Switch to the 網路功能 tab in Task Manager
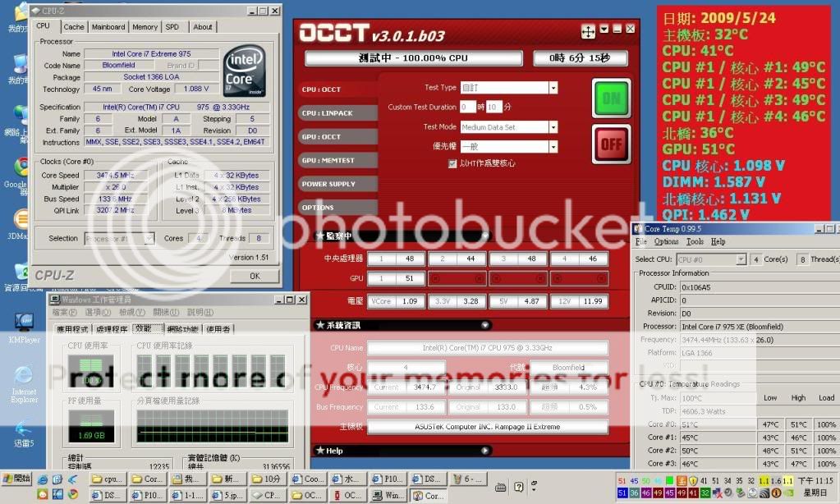The image size is (840, 504). [x=183, y=329]
